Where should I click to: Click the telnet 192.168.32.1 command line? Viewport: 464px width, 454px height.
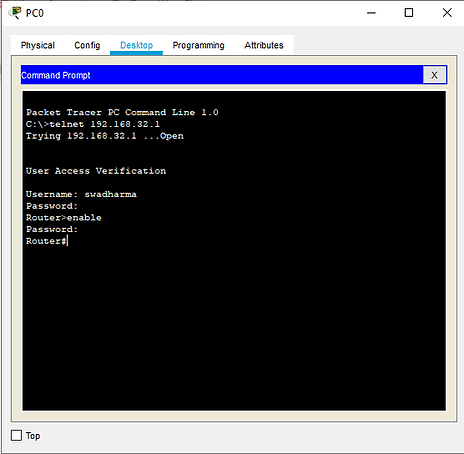click(93, 124)
